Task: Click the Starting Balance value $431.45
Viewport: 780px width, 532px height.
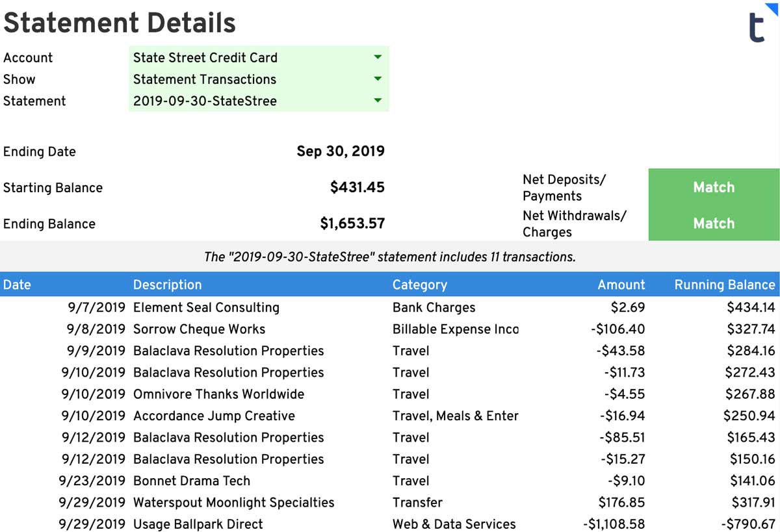Action: point(357,187)
